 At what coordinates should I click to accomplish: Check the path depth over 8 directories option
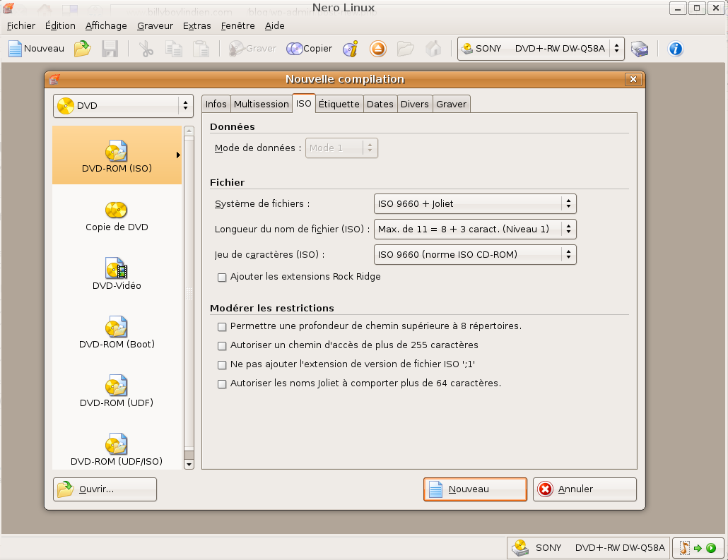[x=222, y=327]
